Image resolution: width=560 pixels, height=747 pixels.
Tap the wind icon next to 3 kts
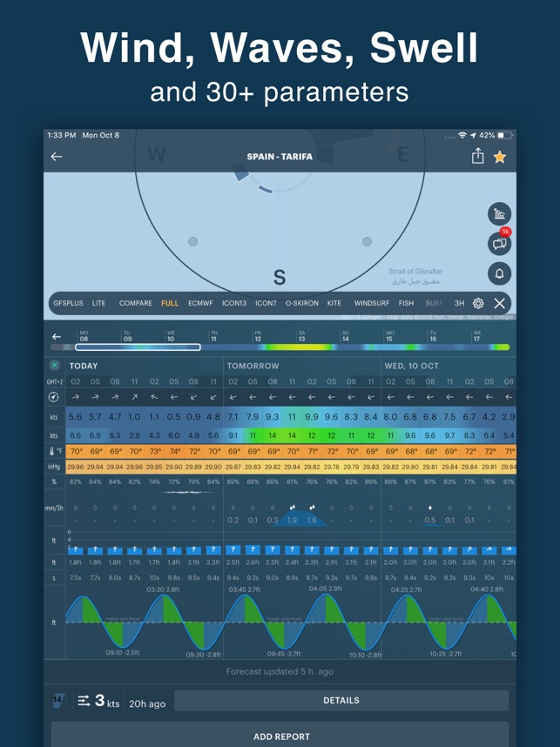84,701
